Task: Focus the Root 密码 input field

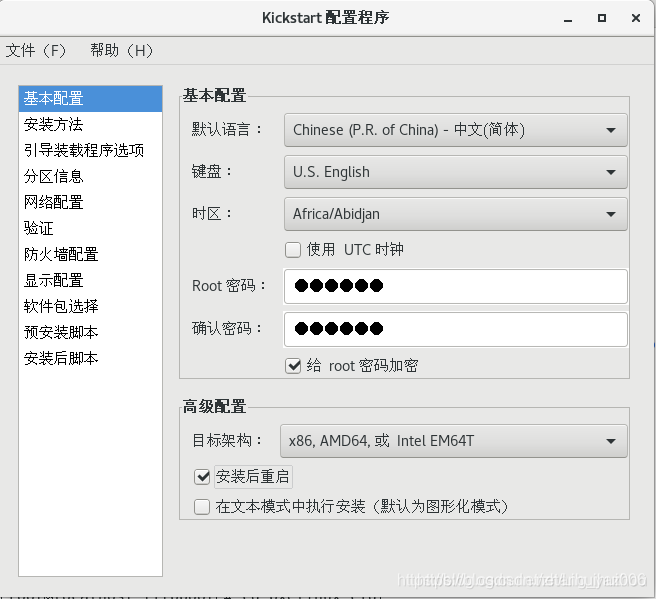Action: (456, 287)
